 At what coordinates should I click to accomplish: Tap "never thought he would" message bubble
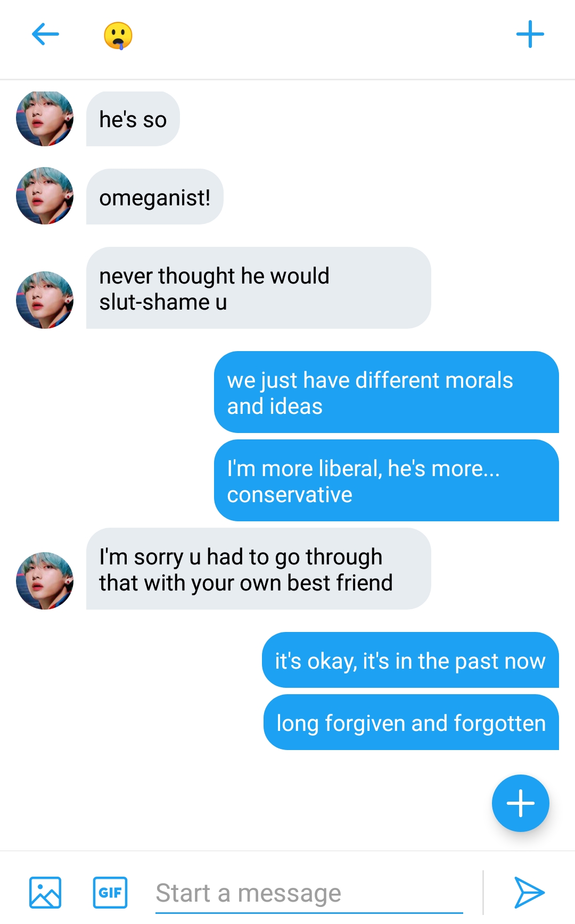coord(259,288)
